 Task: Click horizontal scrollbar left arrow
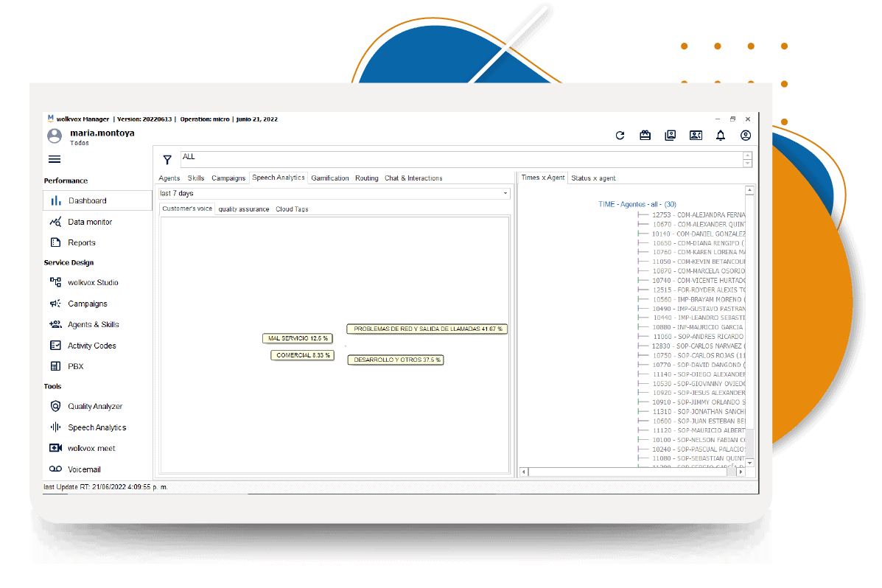click(x=524, y=472)
